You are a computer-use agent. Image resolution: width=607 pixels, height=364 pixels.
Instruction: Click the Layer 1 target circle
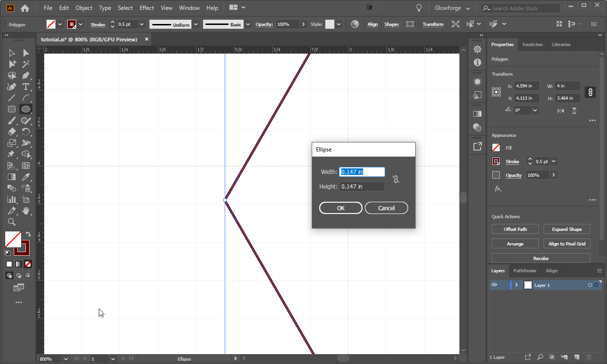(590, 285)
